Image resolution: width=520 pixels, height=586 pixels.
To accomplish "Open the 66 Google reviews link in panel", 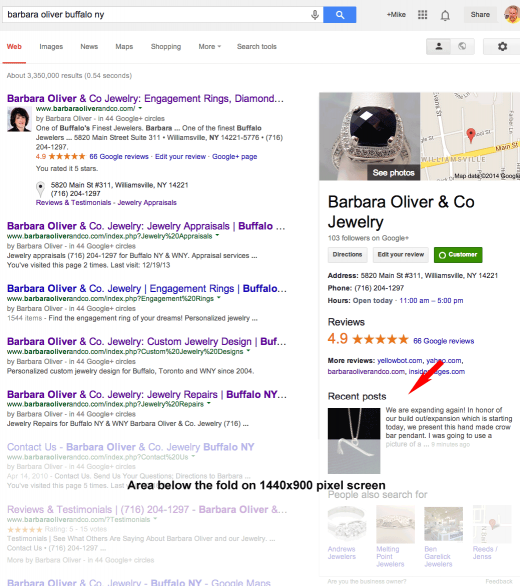I will [x=443, y=341].
